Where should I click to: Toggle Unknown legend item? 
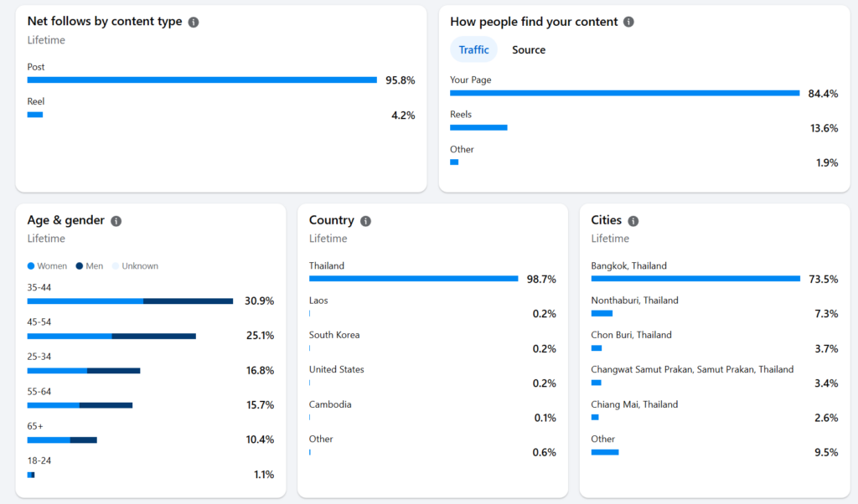(135, 266)
